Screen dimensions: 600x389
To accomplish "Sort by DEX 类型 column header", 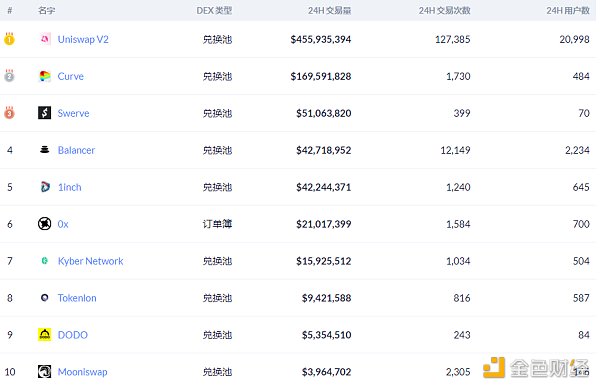I will [214, 11].
